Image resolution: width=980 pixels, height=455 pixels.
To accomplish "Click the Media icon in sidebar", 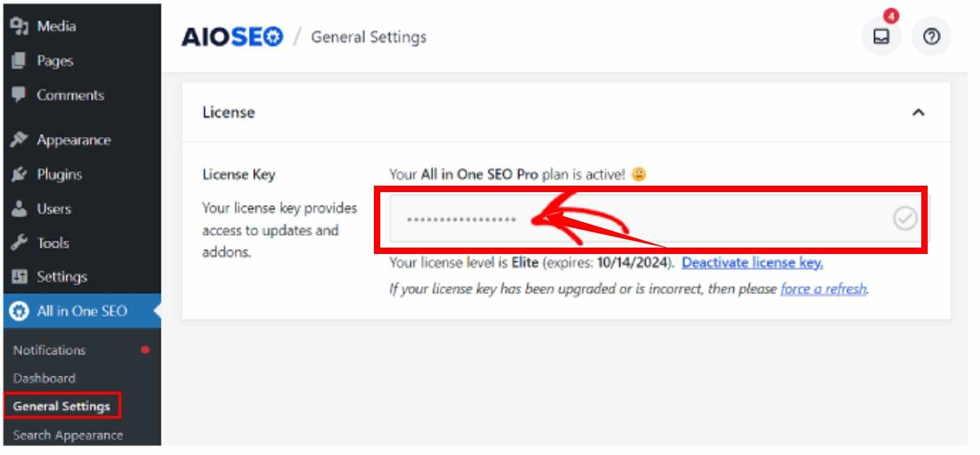I will click(20, 26).
